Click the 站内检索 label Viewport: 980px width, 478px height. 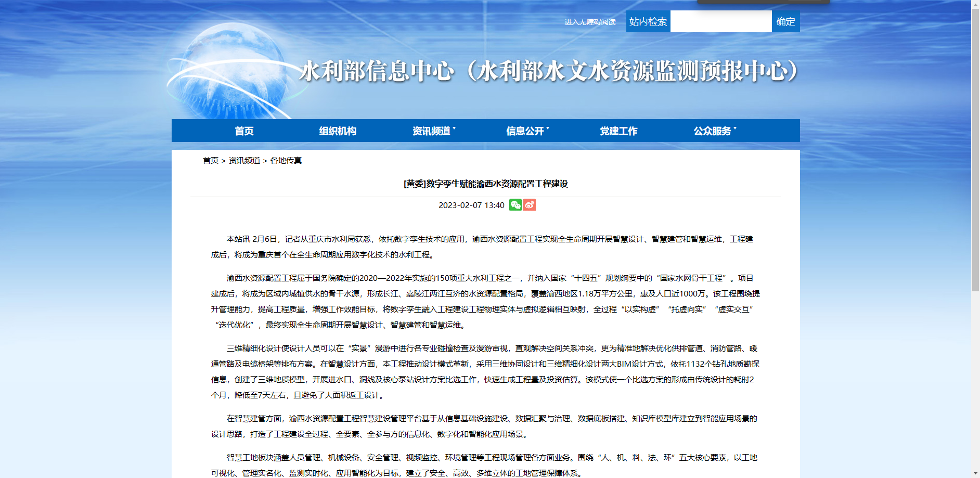tap(648, 21)
